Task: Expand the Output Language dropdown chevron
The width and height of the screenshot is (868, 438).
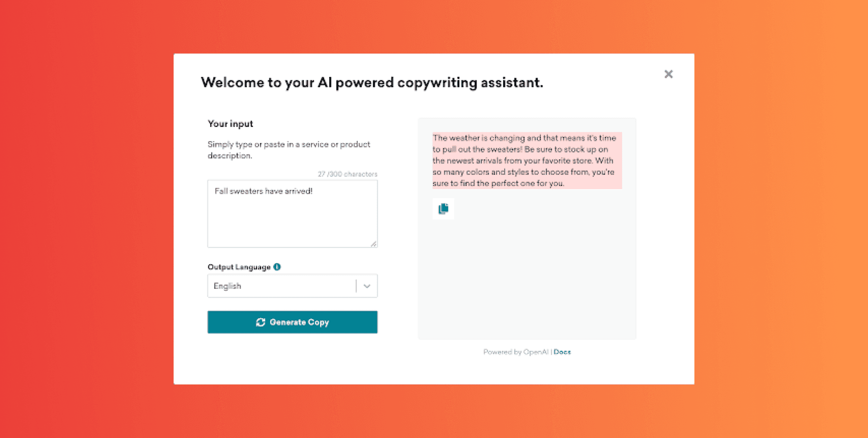Action: 367,286
